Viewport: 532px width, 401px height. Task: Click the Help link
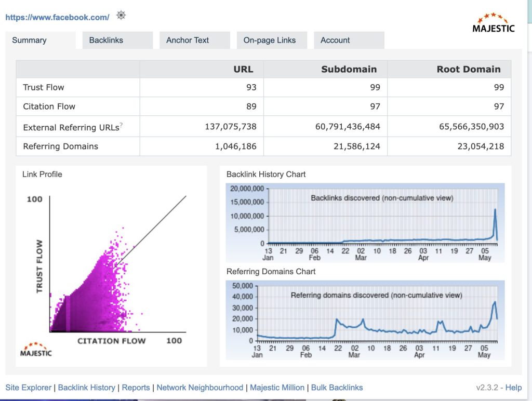coord(513,387)
